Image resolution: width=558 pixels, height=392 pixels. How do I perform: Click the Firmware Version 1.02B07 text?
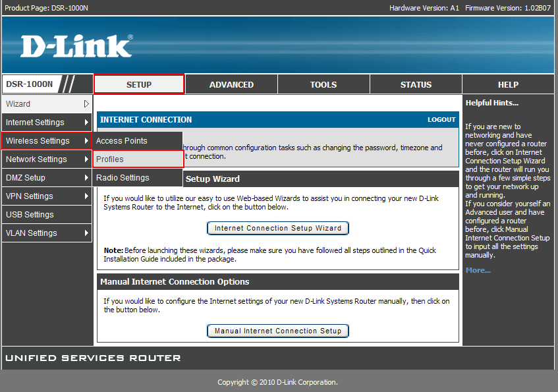pyautogui.click(x=508, y=8)
